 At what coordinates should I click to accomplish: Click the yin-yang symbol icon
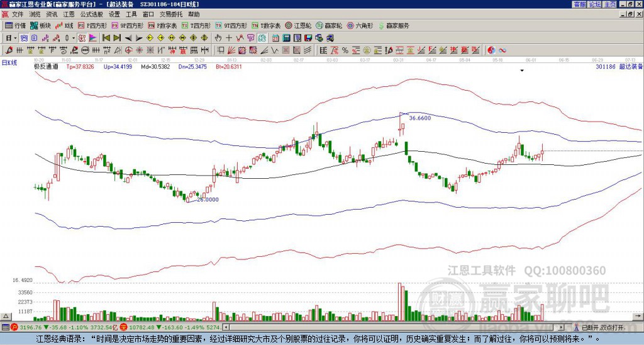click(491, 50)
